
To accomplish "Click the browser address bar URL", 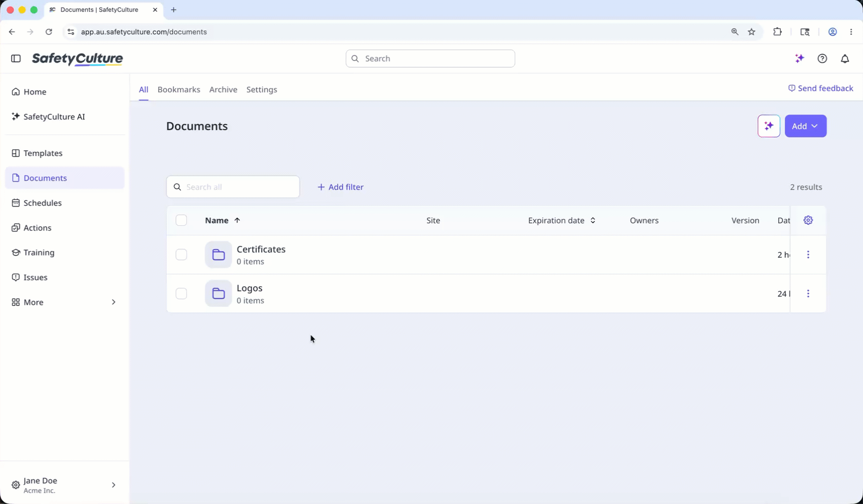I will (x=144, y=32).
